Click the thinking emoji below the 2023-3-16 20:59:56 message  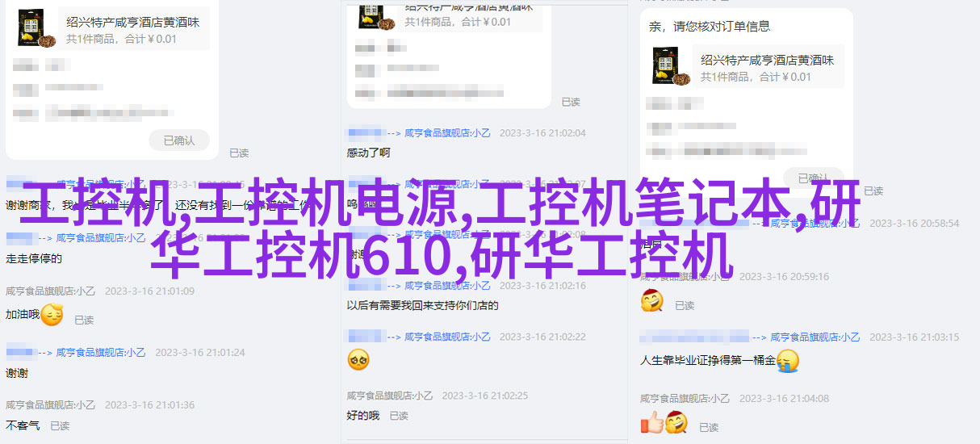[652, 301]
